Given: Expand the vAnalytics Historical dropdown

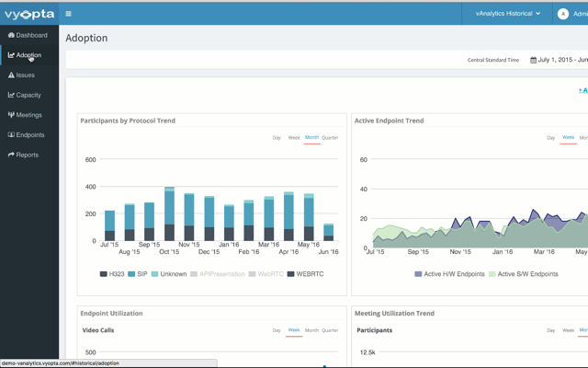Looking at the screenshot, I should pyautogui.click(x=508, y=14).
